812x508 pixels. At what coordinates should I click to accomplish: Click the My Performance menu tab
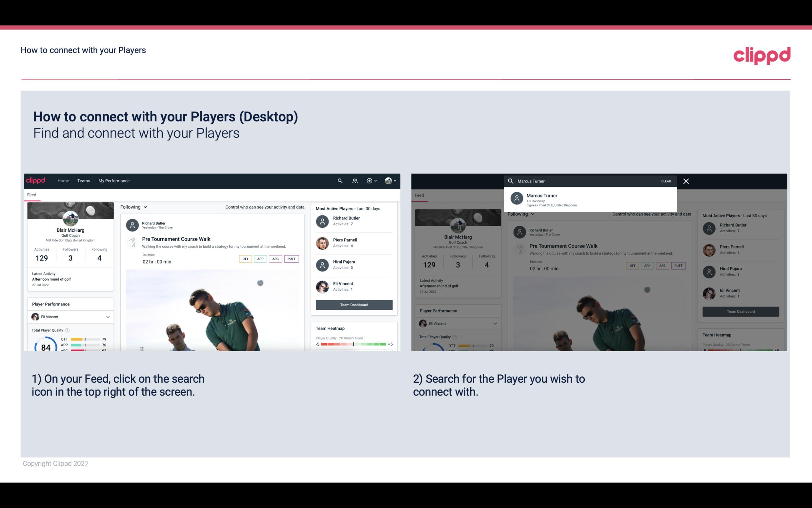(x=114, y=180)
